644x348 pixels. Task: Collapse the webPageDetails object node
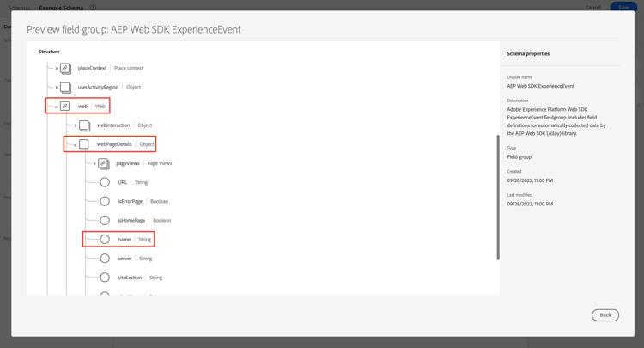75,144
